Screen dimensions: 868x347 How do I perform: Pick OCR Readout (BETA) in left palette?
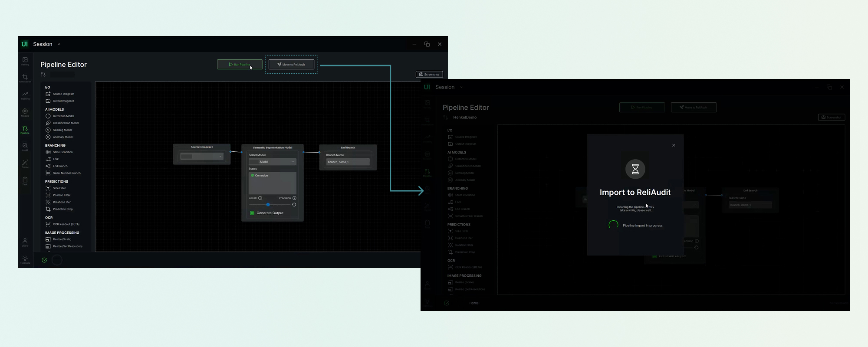62,224
